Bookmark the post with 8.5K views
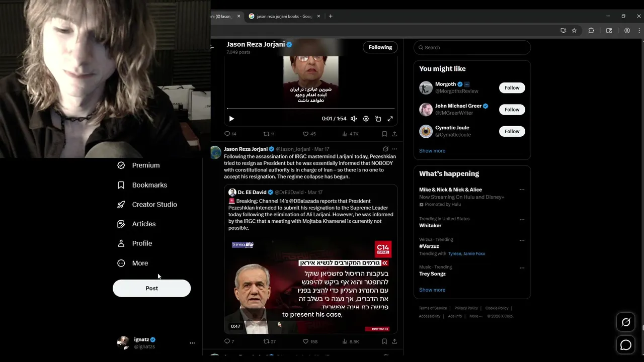The image size is (644, 362). point(384,341)
